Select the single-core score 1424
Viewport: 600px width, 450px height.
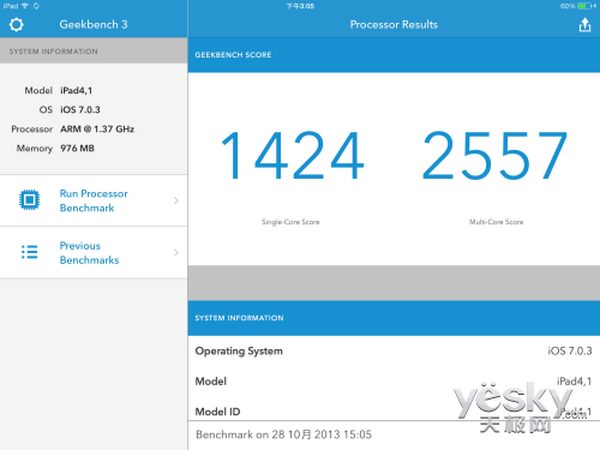pos(293,155)
